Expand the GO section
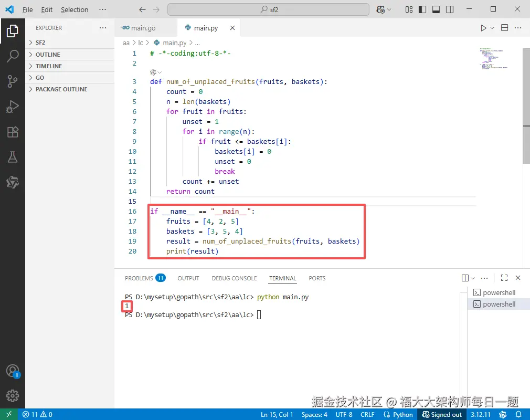Screen dimensions: 530x420 (x=70, y=78)
